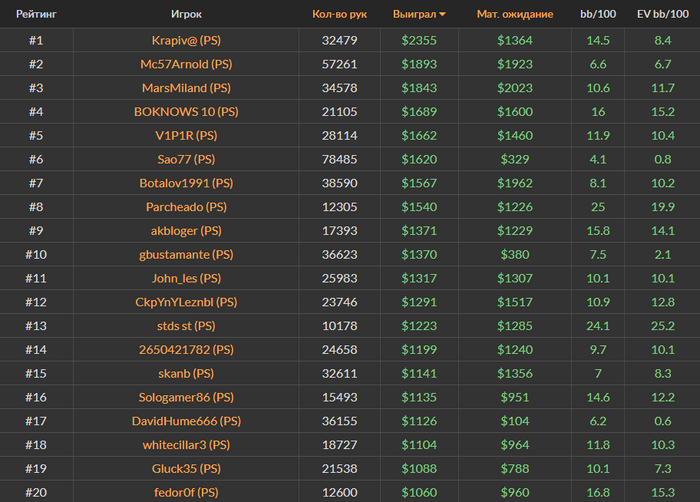Open BOKNOWS 10 (PS) profile
This screenshot has width=700, height=502.
(186, 112)
